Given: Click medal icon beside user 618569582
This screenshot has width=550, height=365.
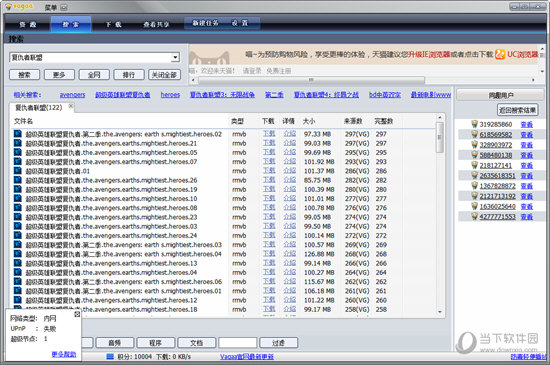Looking at the screenshot, I should coord(474,134).
